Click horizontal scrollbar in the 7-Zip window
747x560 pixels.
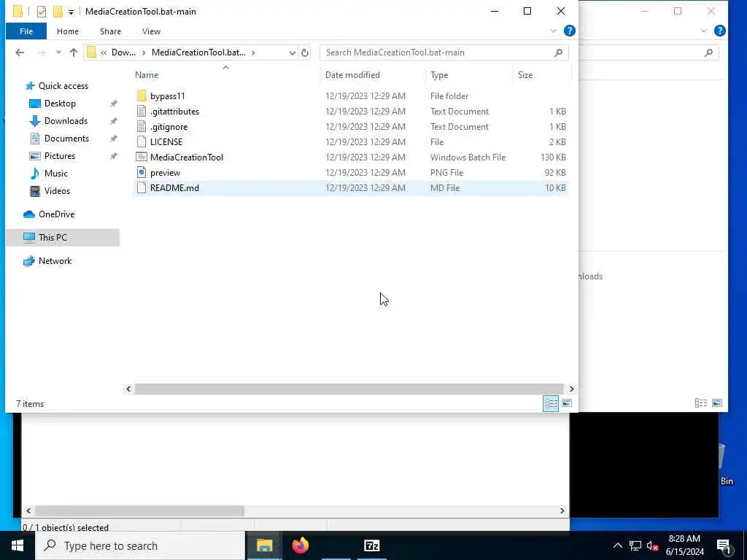139,510
